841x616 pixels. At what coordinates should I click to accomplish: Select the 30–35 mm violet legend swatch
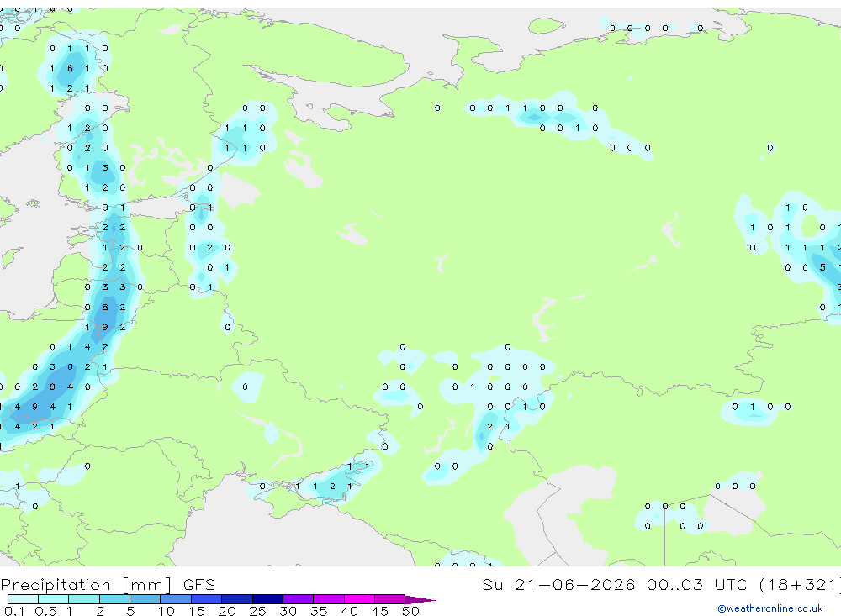coord(298,599)
